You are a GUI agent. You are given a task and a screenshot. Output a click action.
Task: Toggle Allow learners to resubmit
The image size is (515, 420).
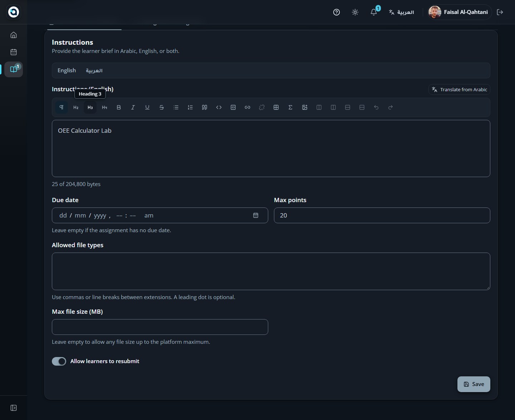pos(59,361)
